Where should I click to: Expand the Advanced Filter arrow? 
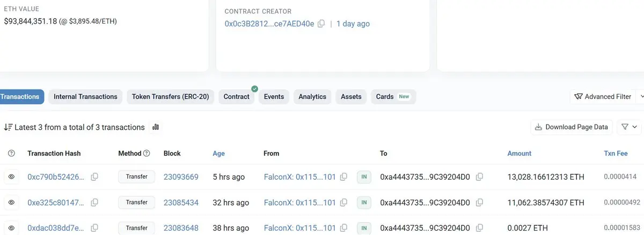(x=640, y=97)
